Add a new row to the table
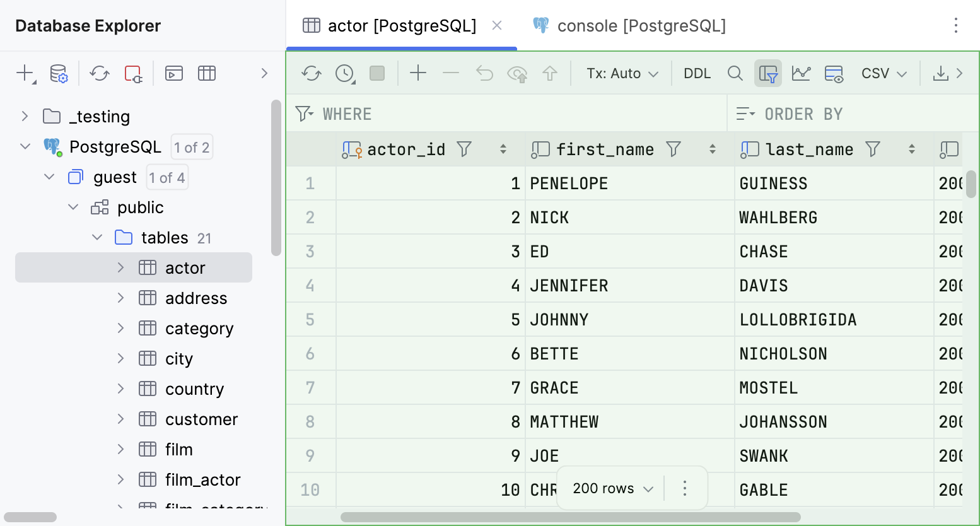This screenshot has width=980, height=526. click(x=417, y=73)
